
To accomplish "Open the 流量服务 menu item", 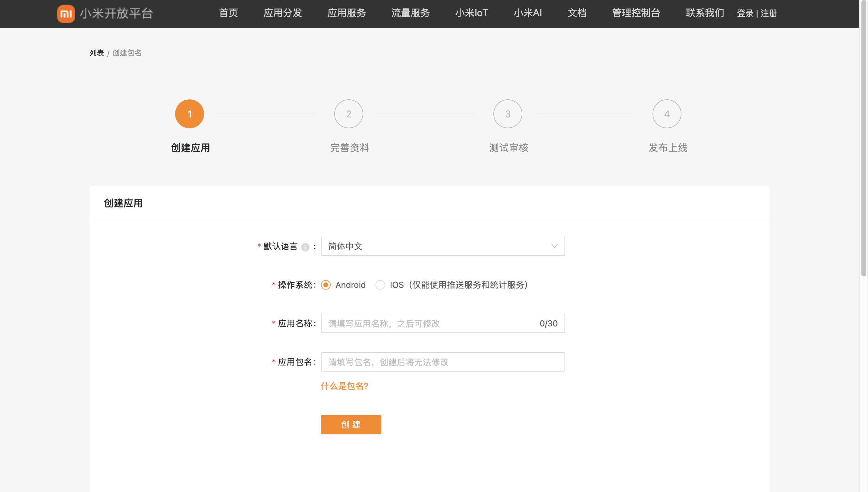I will (x=410, y=13).
